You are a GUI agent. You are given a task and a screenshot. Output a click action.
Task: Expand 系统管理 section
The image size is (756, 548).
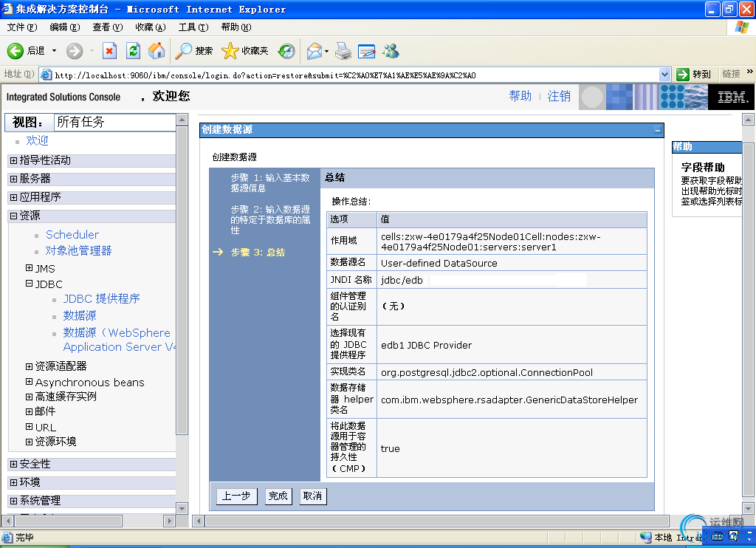[x=13, y=501]
